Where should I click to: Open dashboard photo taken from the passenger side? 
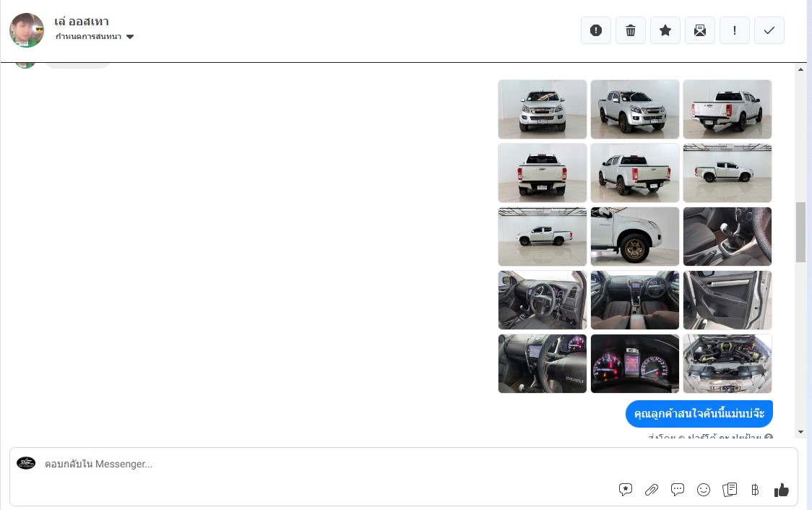point(543,301)
